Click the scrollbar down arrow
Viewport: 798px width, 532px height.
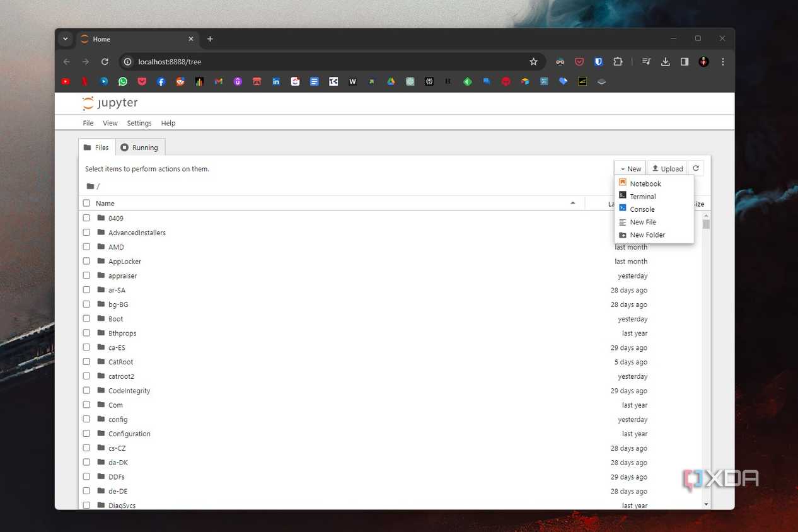tap(706, 504)
